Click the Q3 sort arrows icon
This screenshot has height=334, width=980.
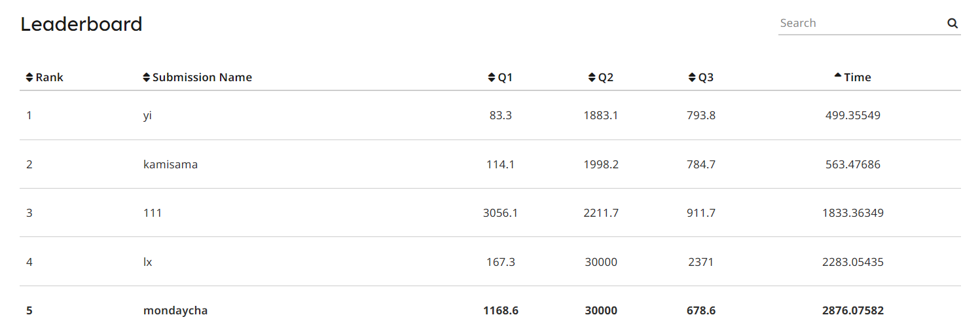click(692, 77)
